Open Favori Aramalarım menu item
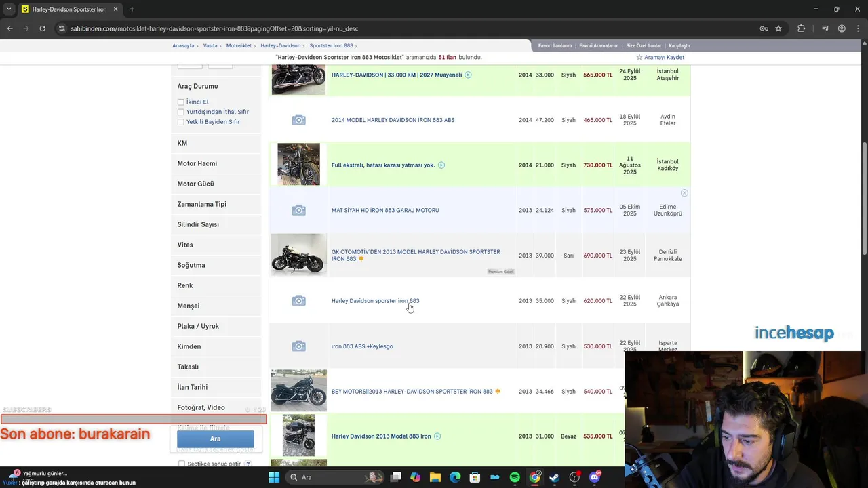The height and width of the screenshot is (488, 868). click(x=599, y=46)
